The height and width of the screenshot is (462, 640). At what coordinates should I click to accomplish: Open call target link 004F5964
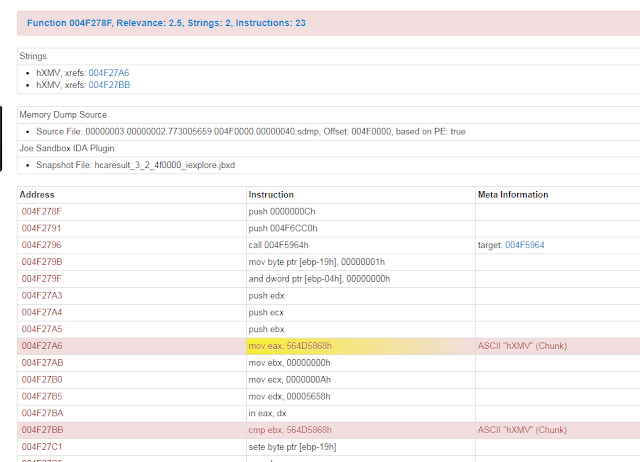click(x=525, y=245)
